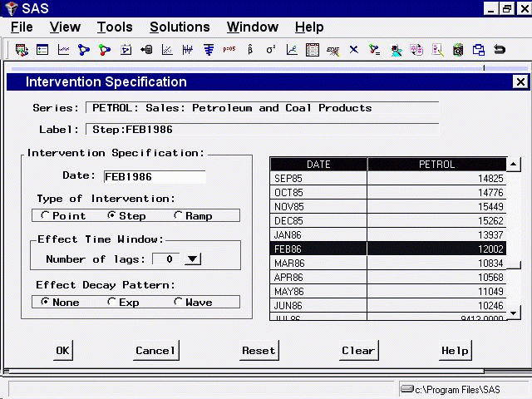Click the calendar-like icon with an arrow

coord(126,50)
